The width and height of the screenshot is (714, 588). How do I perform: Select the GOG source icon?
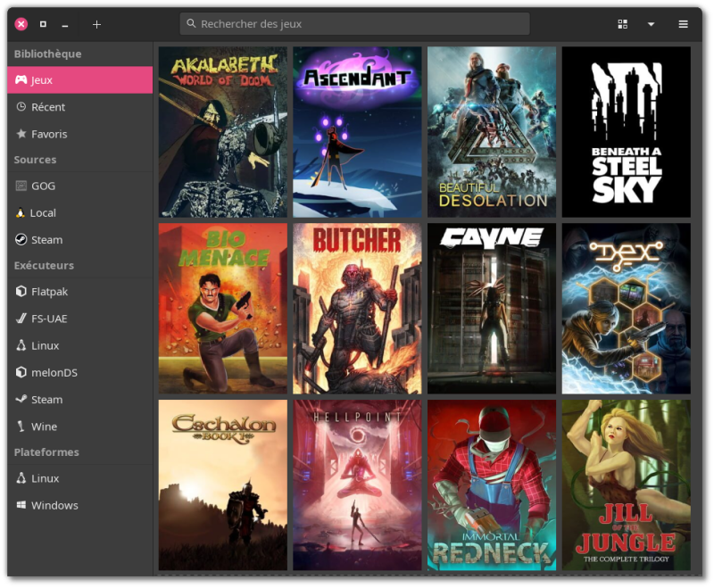[x=21, y=186]
